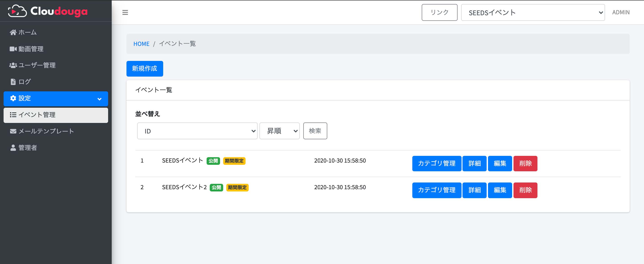Viewport: 644px width, 264px height.
Task: Click the envelope icon beside メールテンプレート
Action: [x=13, y=131]
